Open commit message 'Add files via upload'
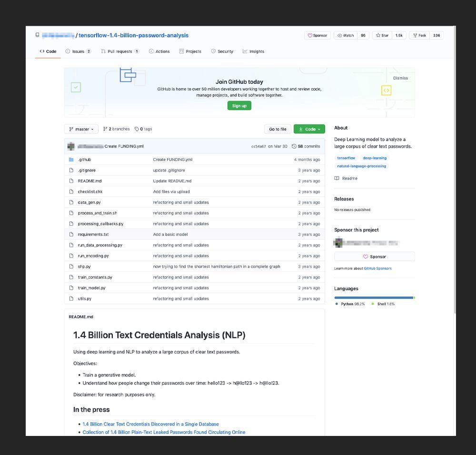The height and width of the screenshot is (455, 476). coord(171,192)
